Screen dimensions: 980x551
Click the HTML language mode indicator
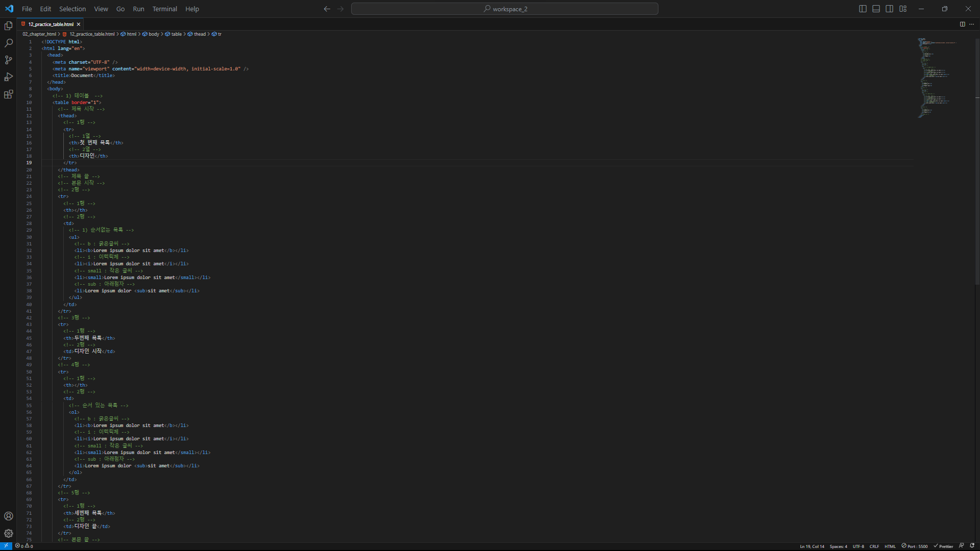tap(890, 546)
